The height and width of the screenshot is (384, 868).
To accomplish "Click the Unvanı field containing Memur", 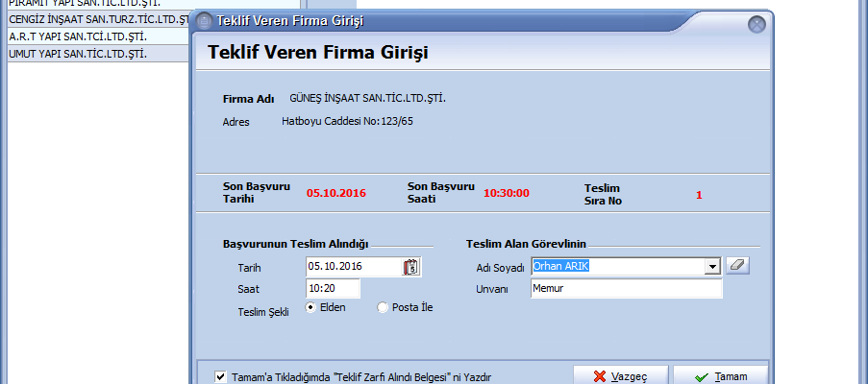I will pos(625,288).
